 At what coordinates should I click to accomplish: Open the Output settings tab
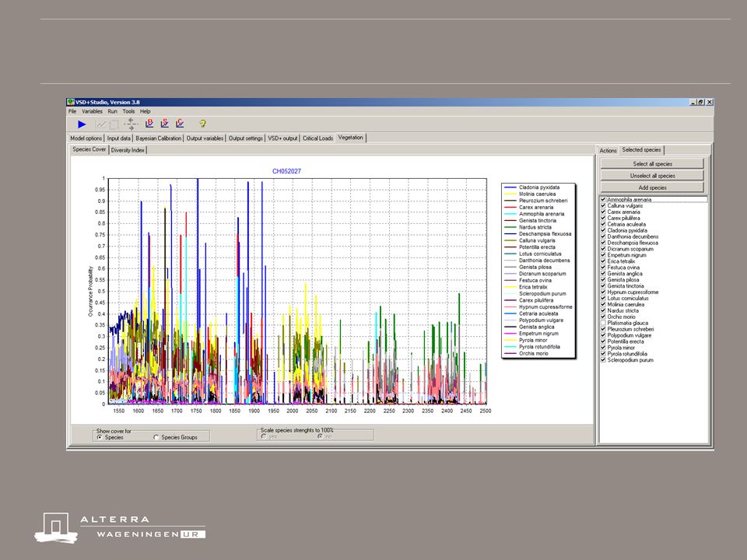(x=246, y=138)
